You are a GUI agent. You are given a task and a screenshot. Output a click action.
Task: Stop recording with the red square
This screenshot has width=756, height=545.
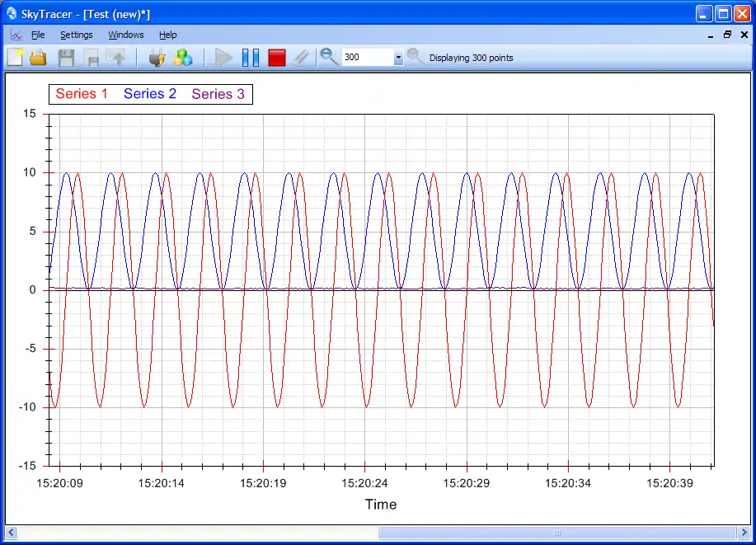[x=277, y=58]
